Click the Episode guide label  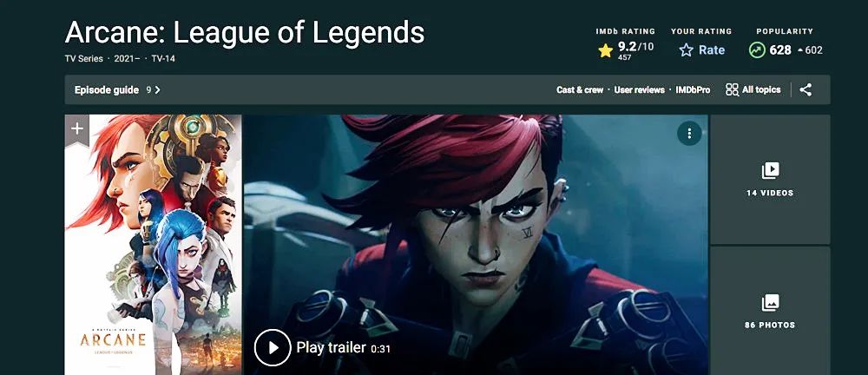click(106, 89)
